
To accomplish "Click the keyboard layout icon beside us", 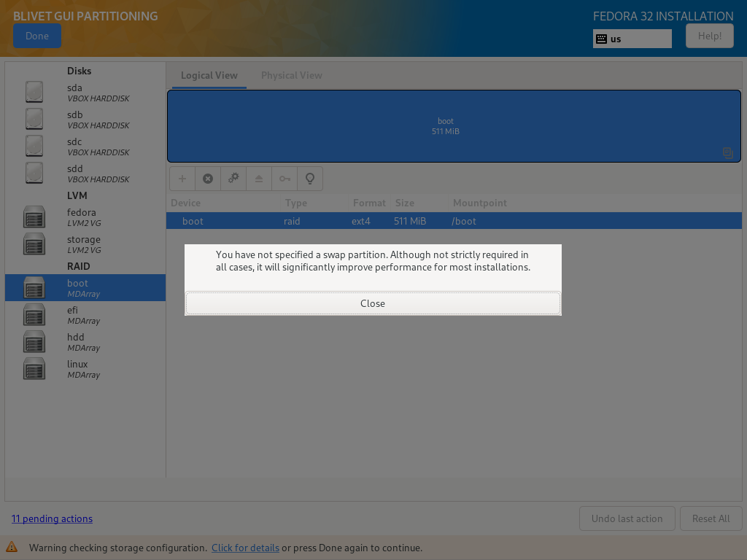I will [x=601, y=39].
